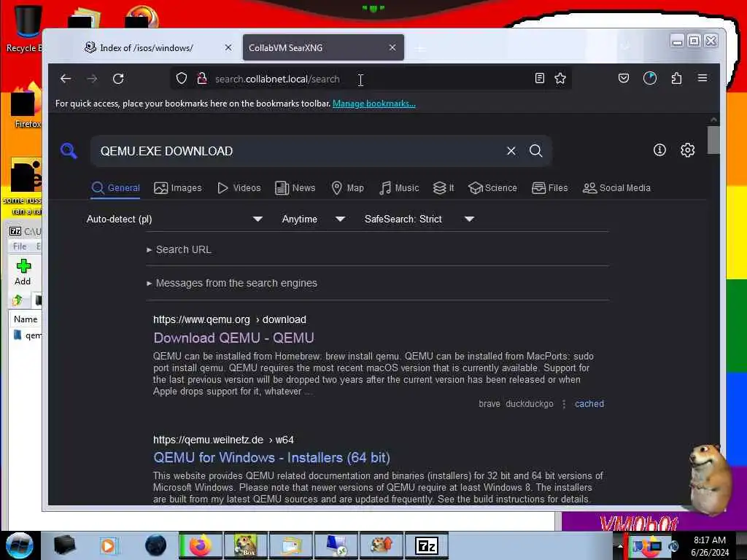
Task: Click the Manage bookmarks link
Action: (x=374, y=104)
